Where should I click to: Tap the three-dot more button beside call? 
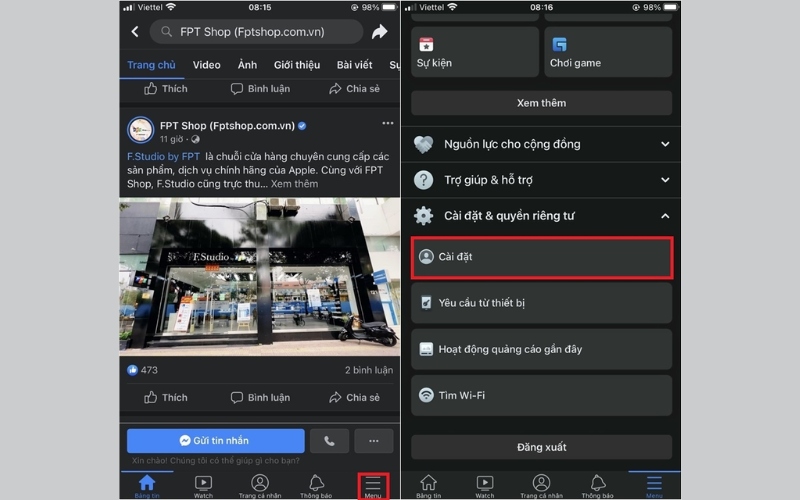374,440
